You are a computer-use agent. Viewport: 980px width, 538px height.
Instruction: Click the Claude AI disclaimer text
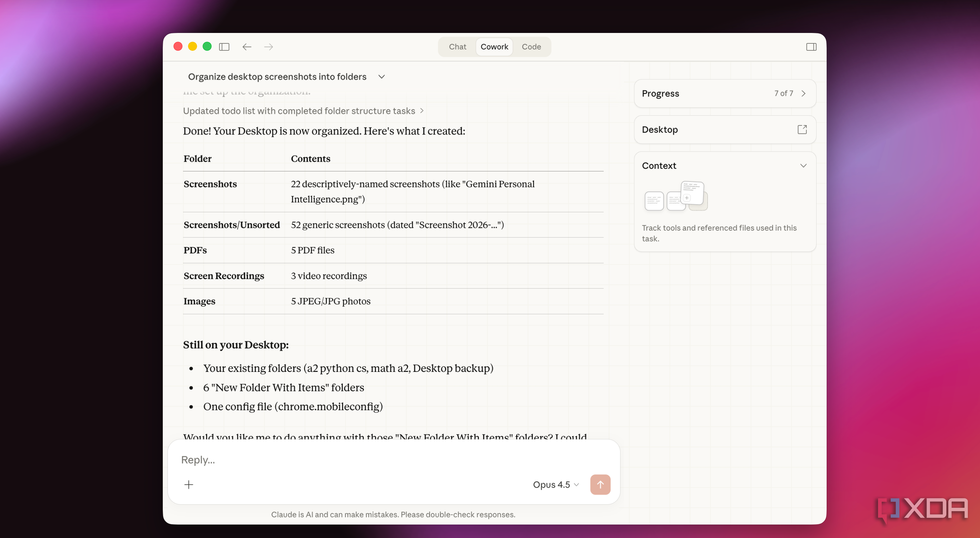(393, 514)
